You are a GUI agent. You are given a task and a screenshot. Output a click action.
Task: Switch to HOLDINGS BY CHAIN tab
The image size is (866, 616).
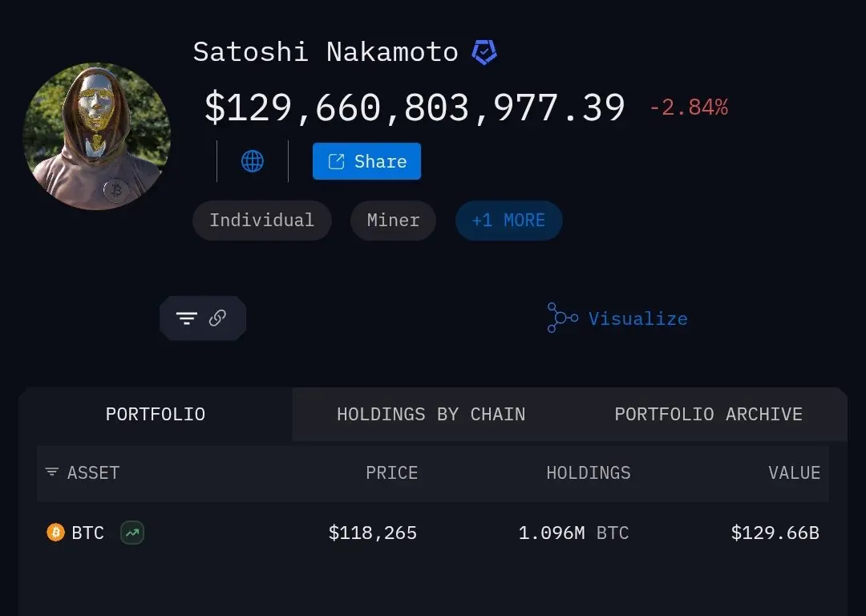[431, 415]
